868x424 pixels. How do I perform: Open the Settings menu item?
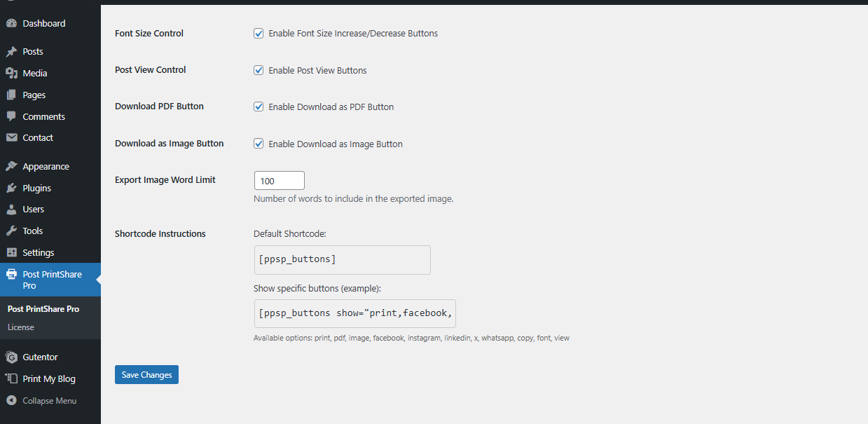(x=38, y=253)
